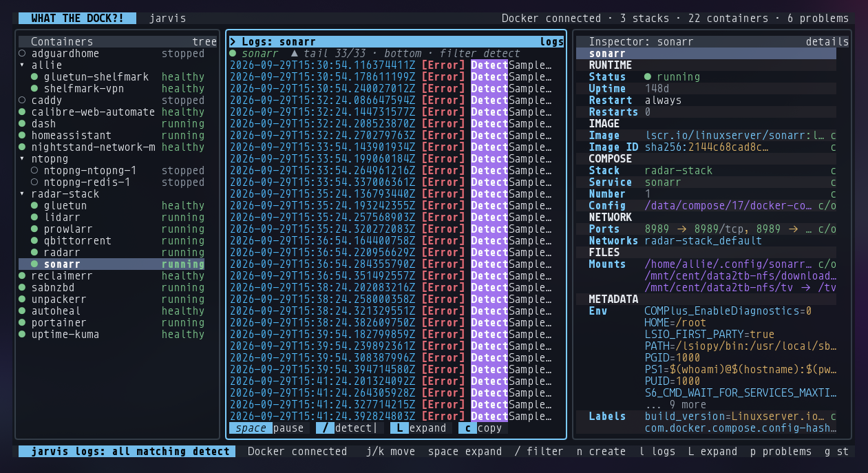
Task: Click the logs tab label in Logs panel
Action: 552,42
